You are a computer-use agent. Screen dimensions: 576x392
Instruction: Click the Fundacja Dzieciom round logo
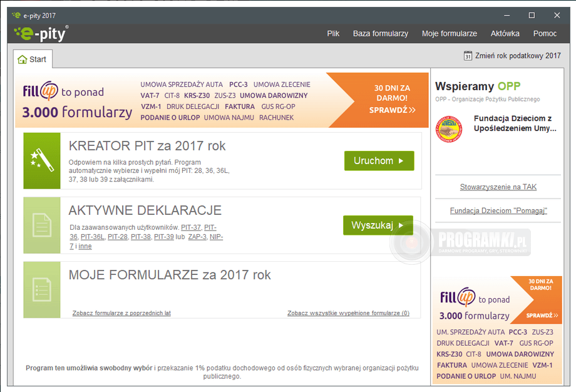pyautogui.click(x=448, y=129)
